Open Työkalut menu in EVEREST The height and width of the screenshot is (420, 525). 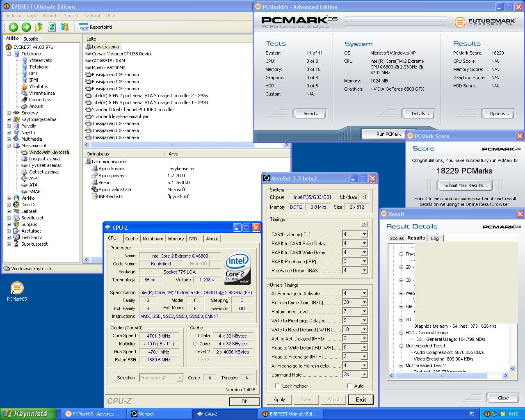pos(92,16)
